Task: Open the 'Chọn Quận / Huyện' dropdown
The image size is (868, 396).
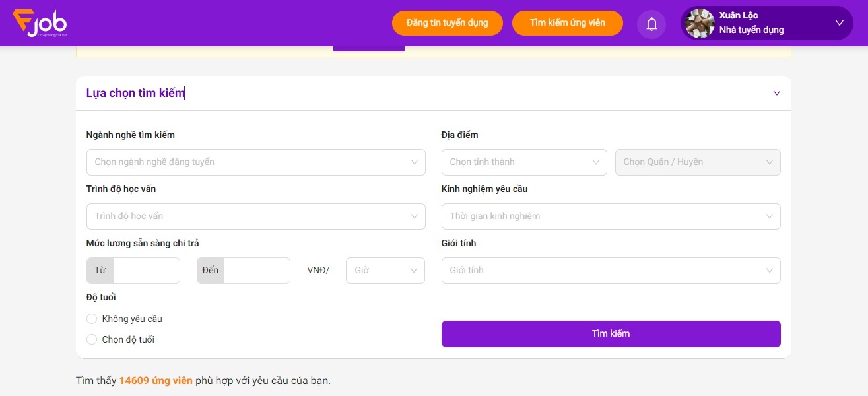Action: pyautogui.click(x=697, y=162)
